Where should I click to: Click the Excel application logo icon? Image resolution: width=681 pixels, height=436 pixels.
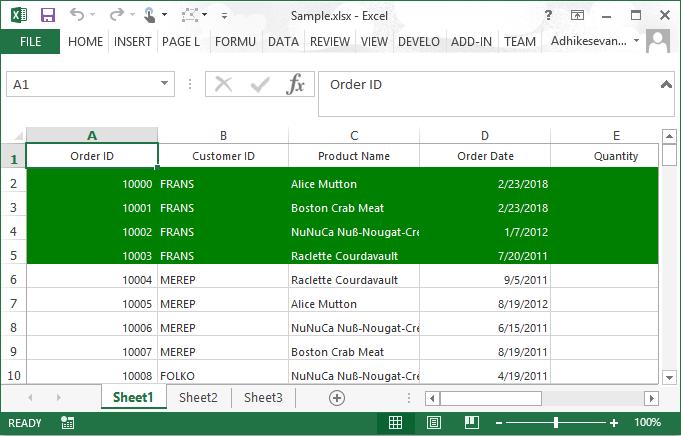click(x=19, y=15)
